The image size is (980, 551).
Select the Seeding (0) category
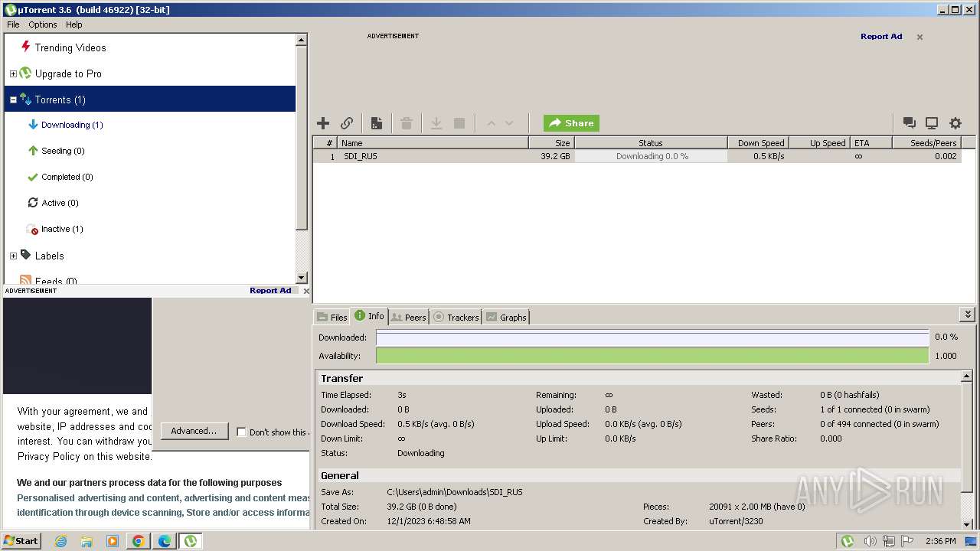coord(63,151)
